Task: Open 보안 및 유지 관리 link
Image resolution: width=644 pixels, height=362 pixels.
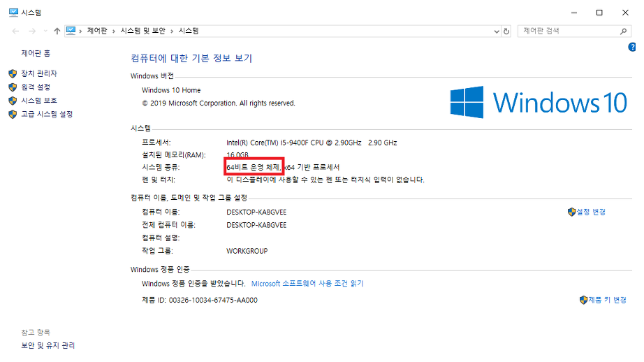Action: [x=48, y=345]
